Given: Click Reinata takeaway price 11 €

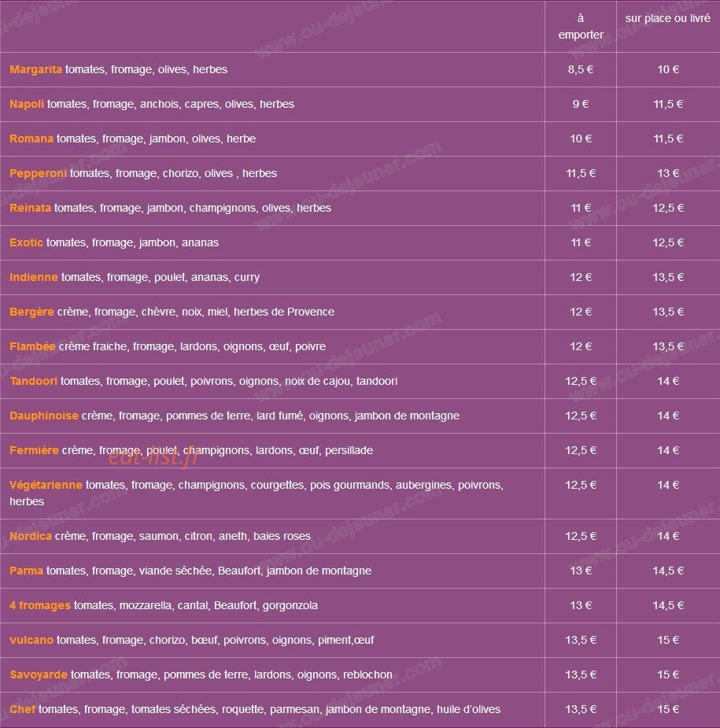Looking at the screenshot, I should 581,208.
